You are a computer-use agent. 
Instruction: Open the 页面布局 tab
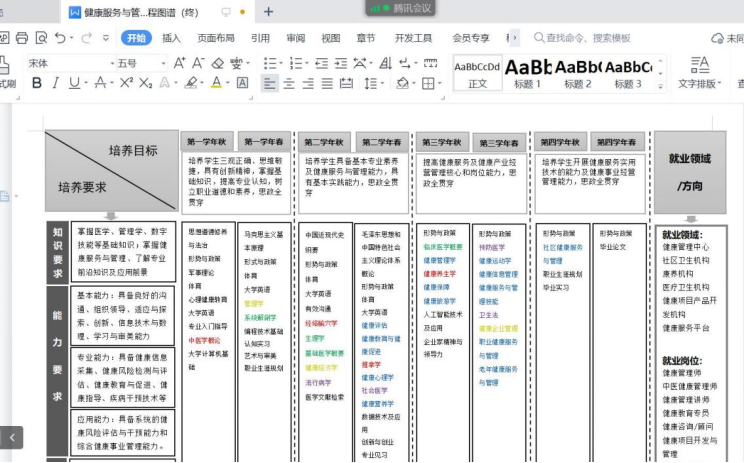tap(215, 38)
